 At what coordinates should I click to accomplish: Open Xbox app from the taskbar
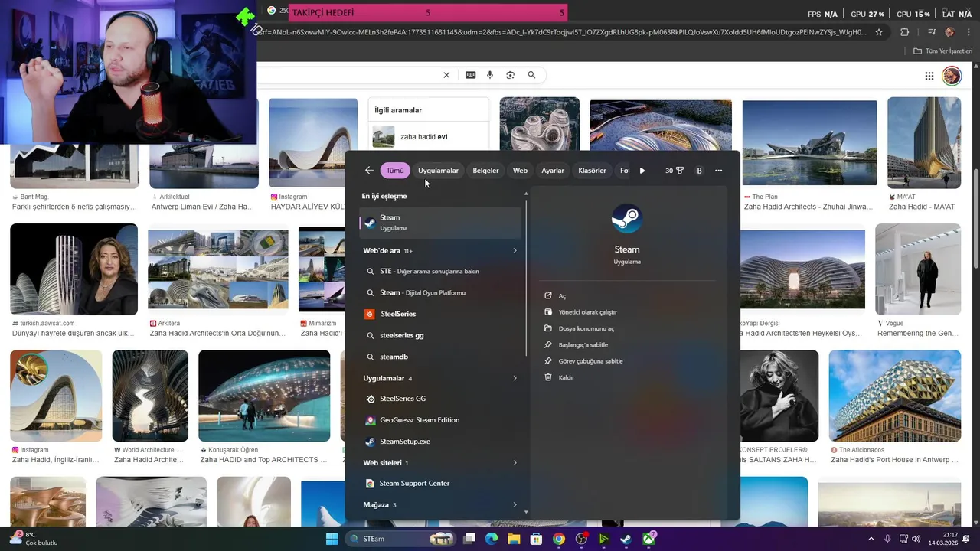click(x=648, y=539)
